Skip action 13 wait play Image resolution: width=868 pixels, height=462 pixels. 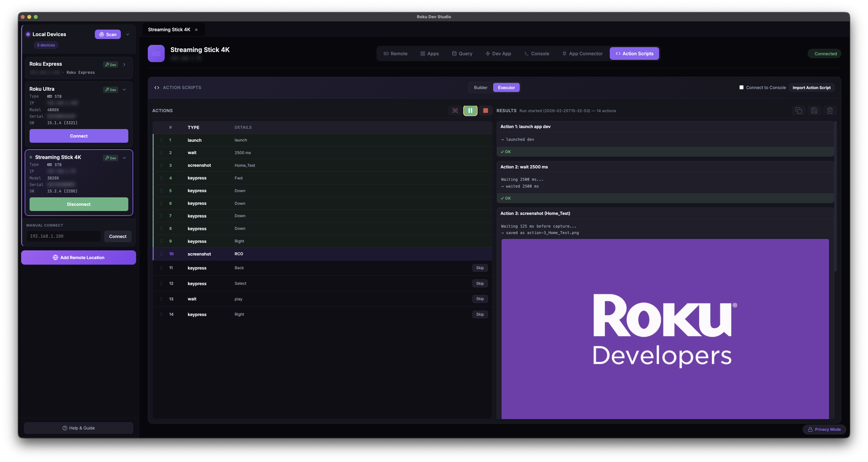[480, 299]
